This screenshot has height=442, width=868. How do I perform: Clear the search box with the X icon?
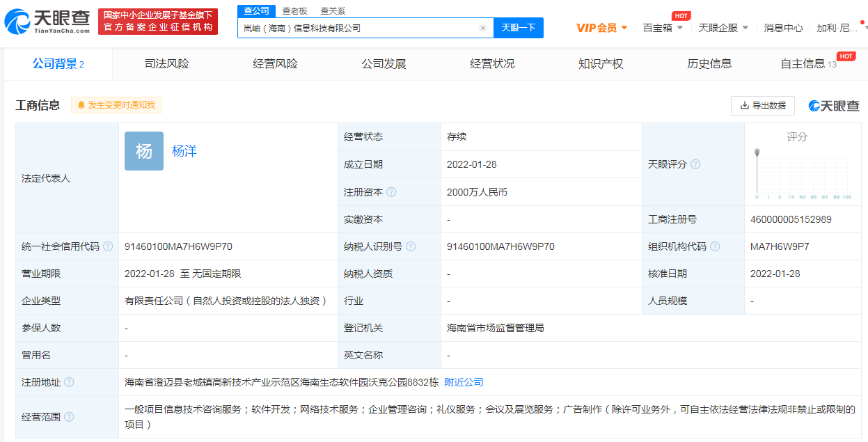coord(483,28)
